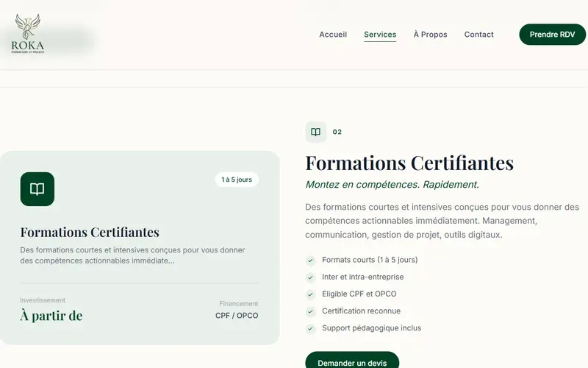Click the Prendre RDV button

(553, 35)
